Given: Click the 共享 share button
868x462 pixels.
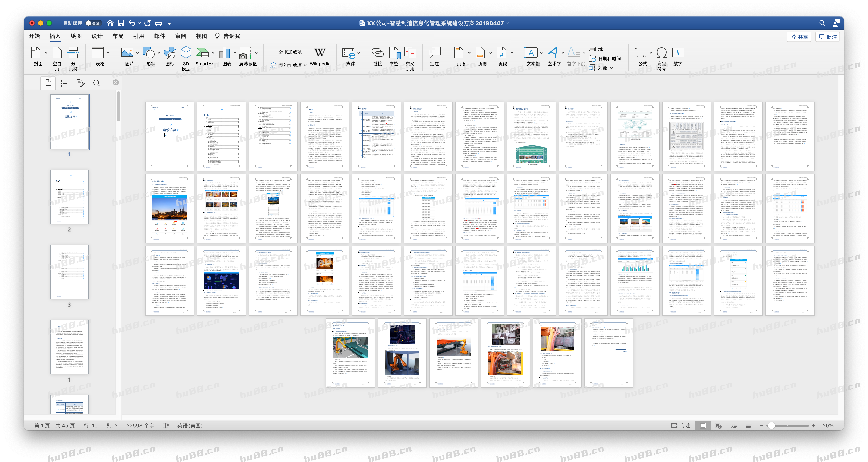Looking at the screenshot, I should point(799,37).
